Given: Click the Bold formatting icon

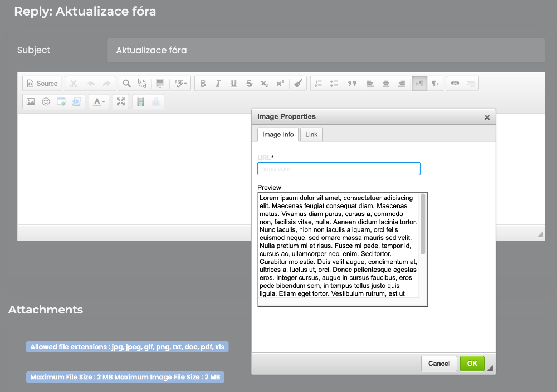Looking at the screenshot, I should coord(203,84).
